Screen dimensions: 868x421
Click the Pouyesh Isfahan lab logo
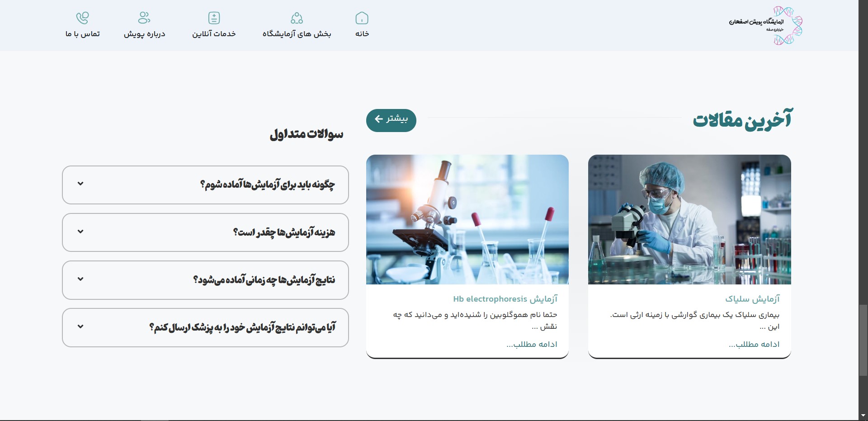tap(765, 25)
